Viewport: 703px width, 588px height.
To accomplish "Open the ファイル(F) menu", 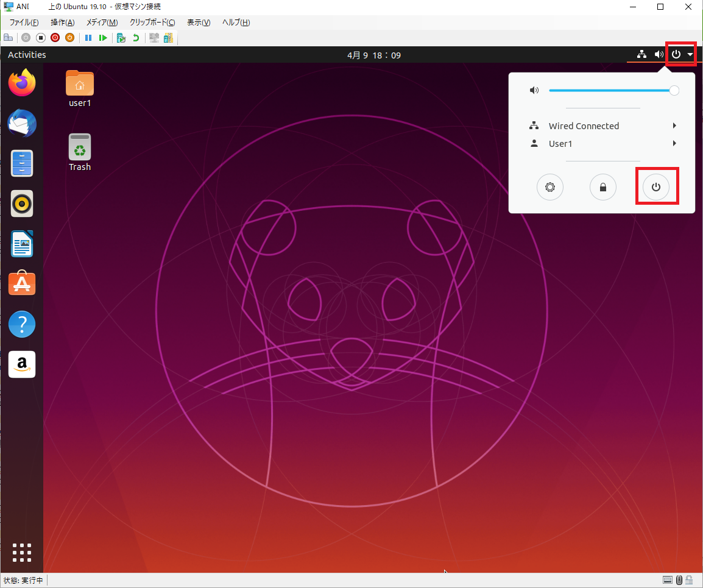I will click(24, 23).
